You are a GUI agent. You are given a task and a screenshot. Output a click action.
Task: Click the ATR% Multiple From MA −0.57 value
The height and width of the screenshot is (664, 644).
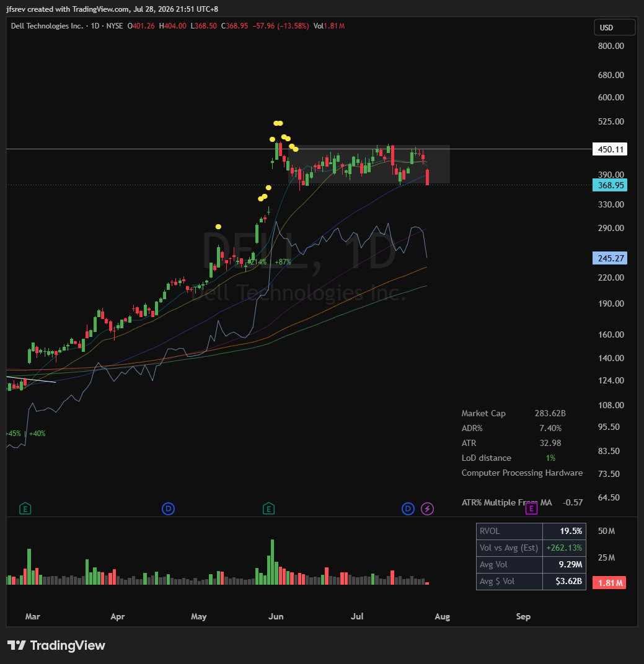pyautogui.click(x=573, y=502)
